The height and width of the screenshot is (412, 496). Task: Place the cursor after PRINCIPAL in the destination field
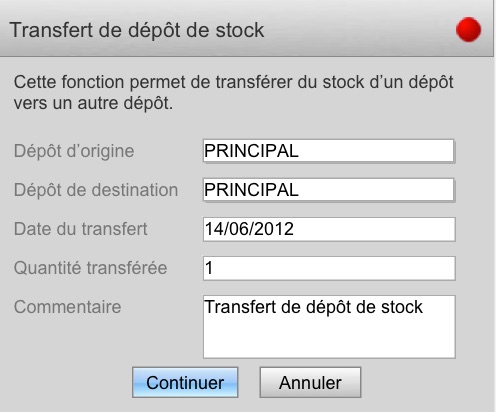click(300, 190)
